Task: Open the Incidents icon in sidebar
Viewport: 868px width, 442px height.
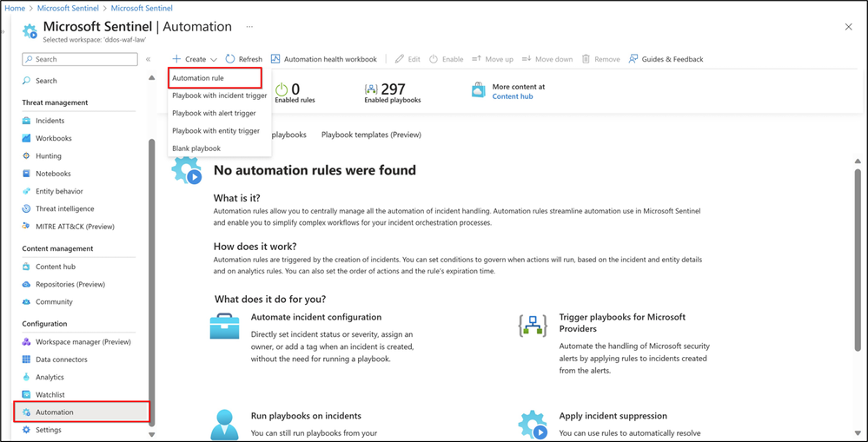Action: [x=26, y=121]
